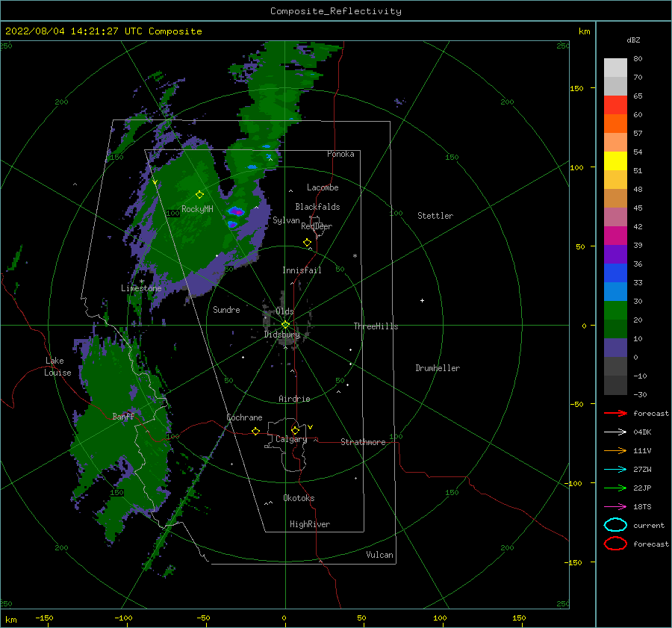
Task: Select the blue 36–33 dBZ color swatch
Action: pyautogui.click(x=615, y=273)
